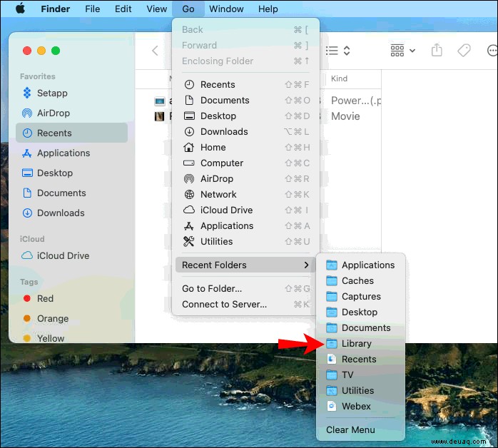Choose Applications in the Go menu
This screenshot has width=498, height=448.
coord(246,225)
